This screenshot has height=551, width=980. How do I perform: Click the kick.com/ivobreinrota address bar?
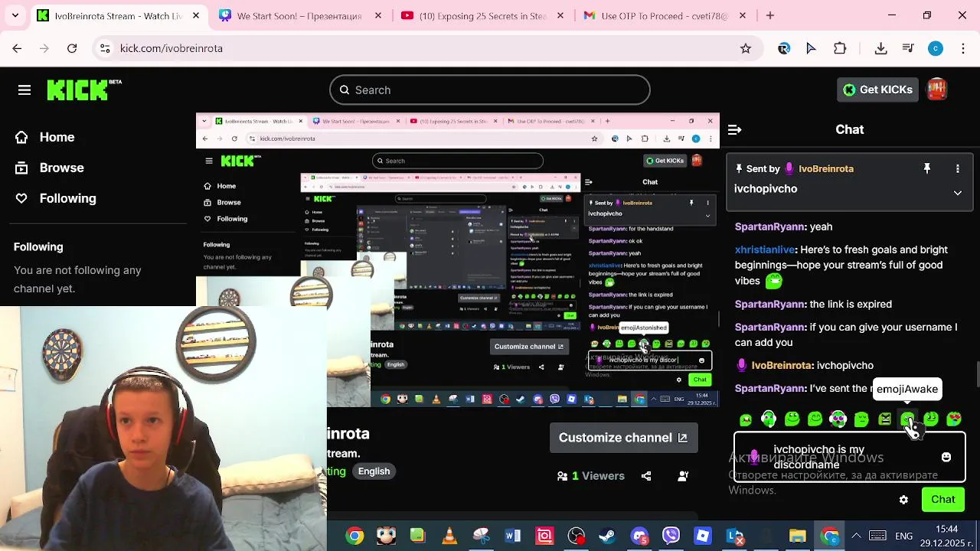tap(429, 48)
